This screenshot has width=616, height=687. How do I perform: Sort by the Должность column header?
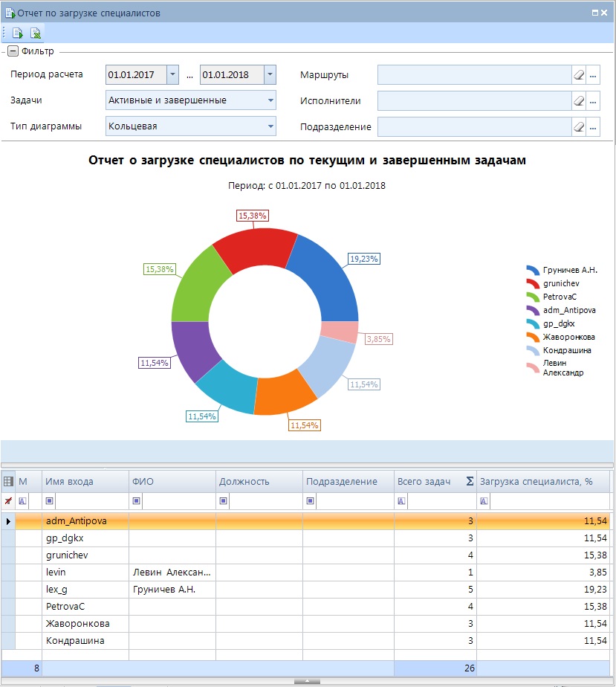(258, 481)
